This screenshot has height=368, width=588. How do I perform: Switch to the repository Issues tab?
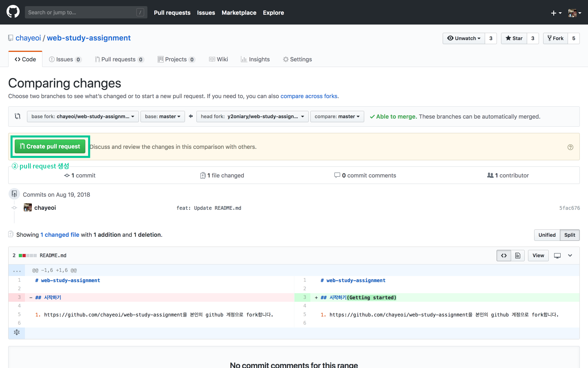click(65, 59)
